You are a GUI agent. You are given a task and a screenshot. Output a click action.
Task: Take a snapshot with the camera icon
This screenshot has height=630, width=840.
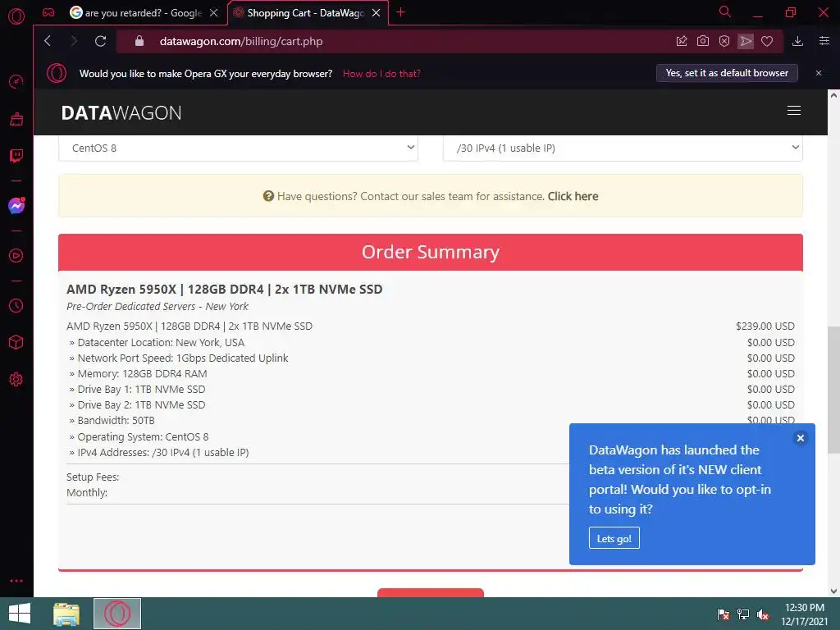(703, 41)
